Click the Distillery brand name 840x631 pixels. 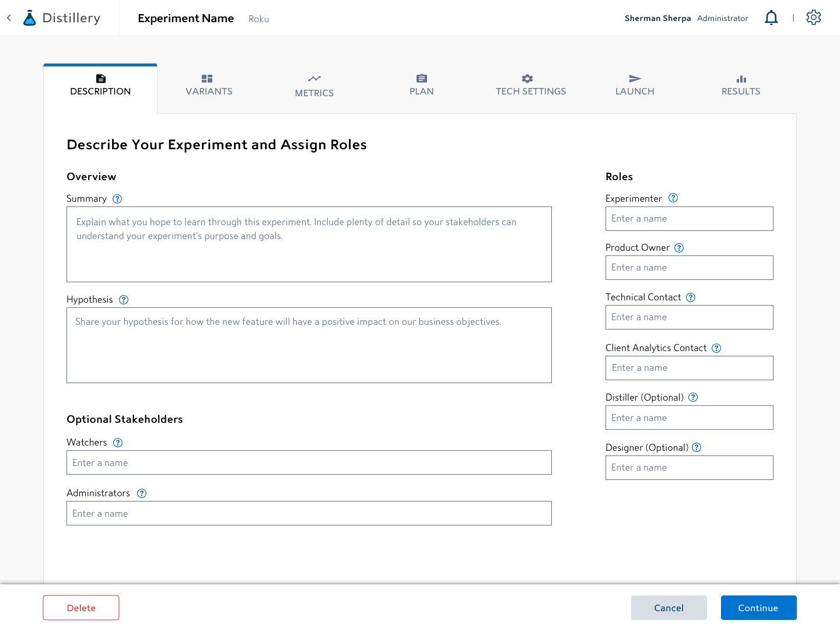[x=71, y=18]
